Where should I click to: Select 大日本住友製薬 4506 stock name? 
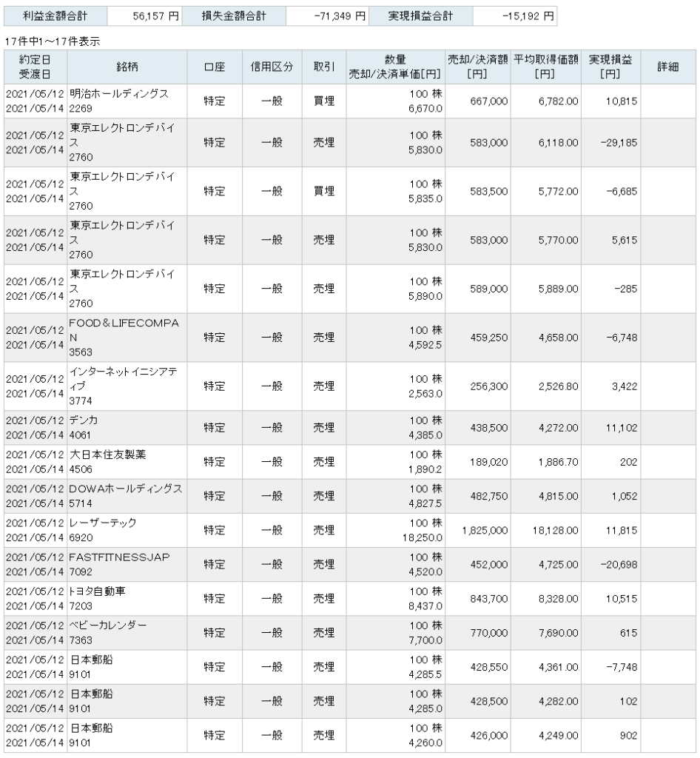pos(107,462)
